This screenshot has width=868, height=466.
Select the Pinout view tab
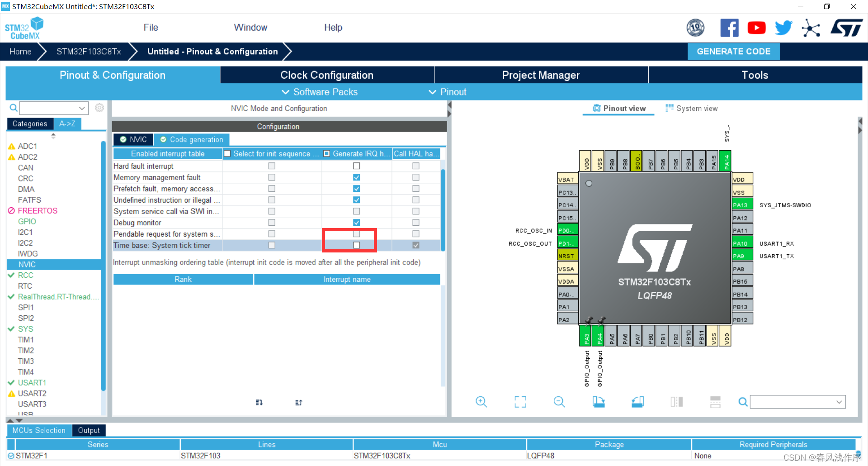click(x=618, y=109)
